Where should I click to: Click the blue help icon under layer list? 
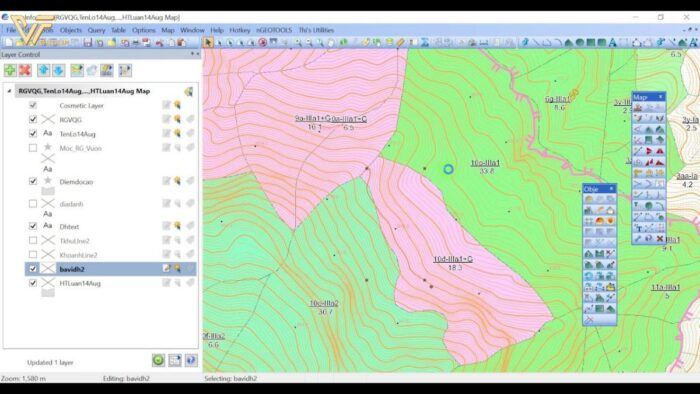[191, 360]
